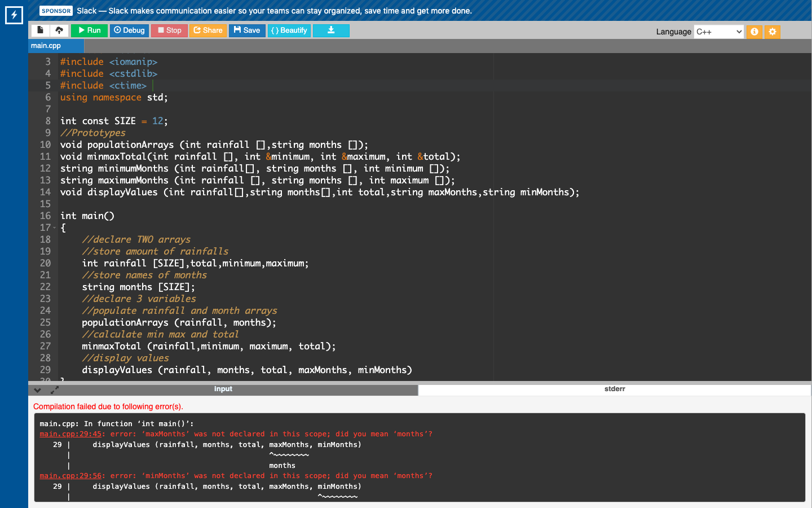
Task: Click the Language label
Action: pyautogui.click(x=673, y=32)
